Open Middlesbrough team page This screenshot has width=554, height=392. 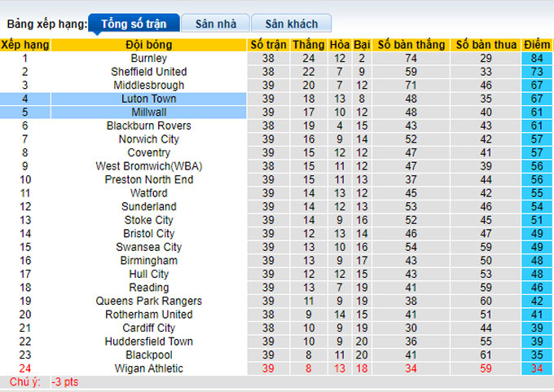[x=148, y=85]
